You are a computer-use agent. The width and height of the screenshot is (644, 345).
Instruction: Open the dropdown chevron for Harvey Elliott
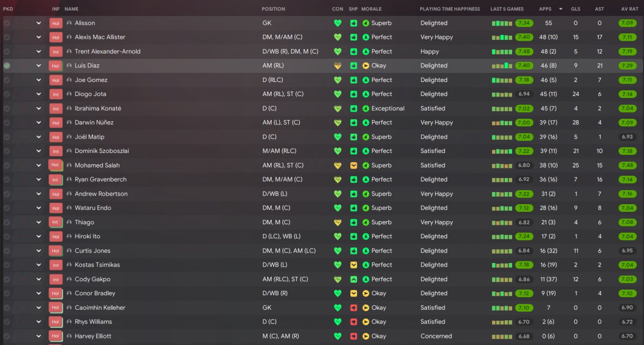tap(39, 336)
